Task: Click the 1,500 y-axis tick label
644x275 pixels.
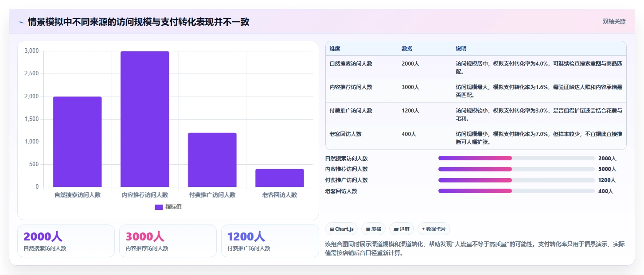Action: (31, 119)
